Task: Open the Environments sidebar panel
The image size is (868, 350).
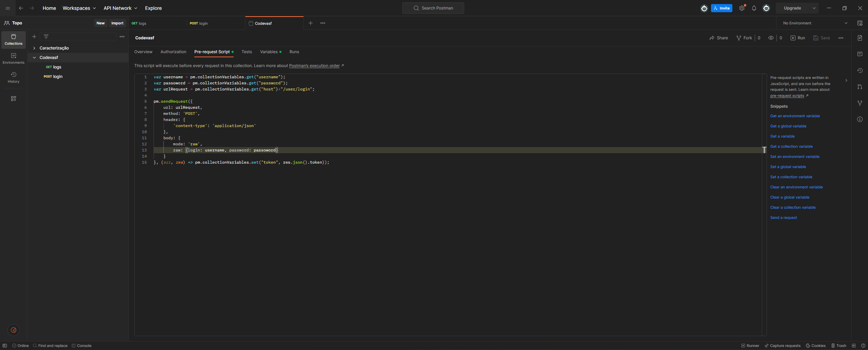Action: (14, 59)
